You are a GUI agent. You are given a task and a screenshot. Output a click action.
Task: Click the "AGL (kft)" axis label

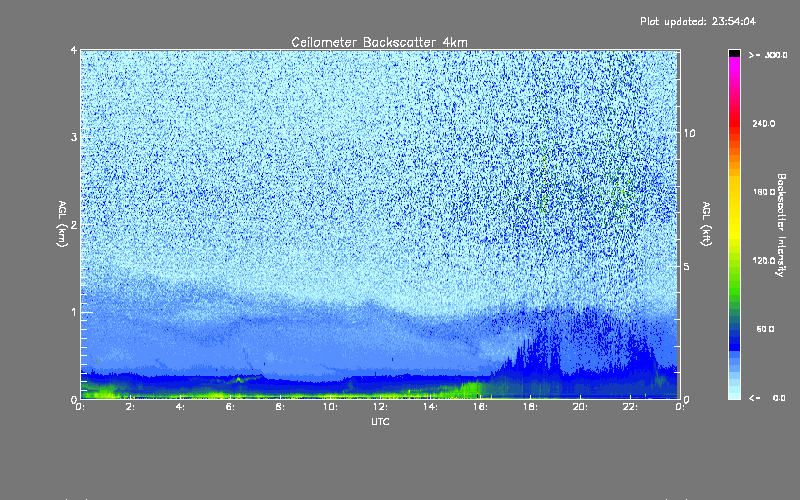[x=706, y=224]
